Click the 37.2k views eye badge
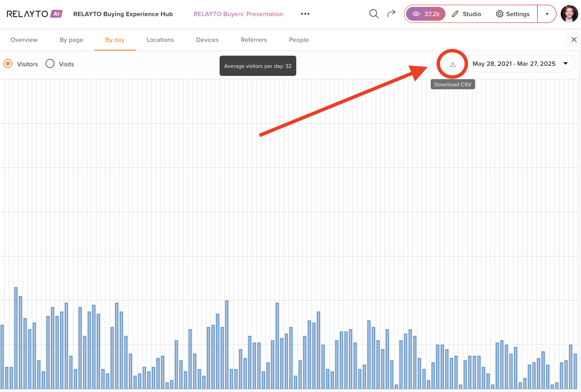This screenshot has width=581, height=392. point(425,14)
